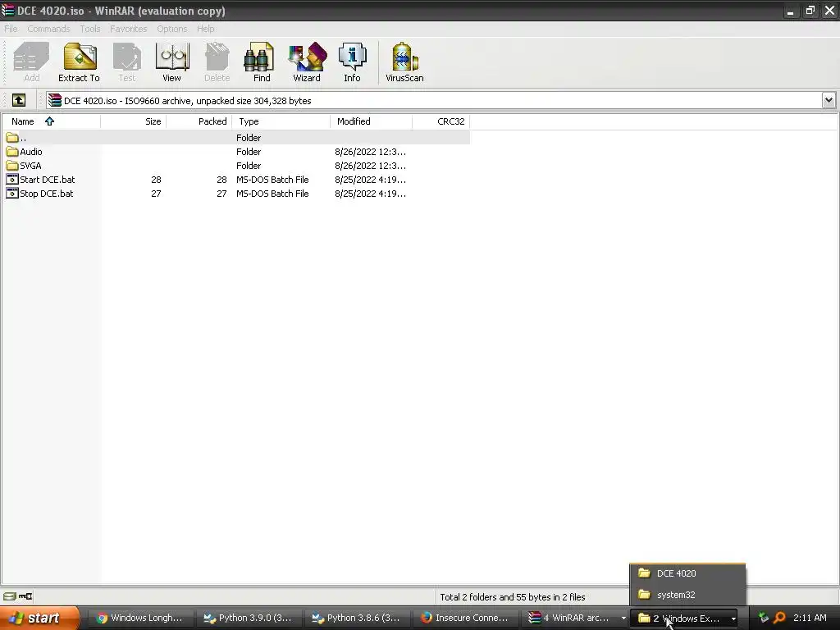
Task: Switch to Windows Longhorn Chrome taskbar item
Action: 139,618
